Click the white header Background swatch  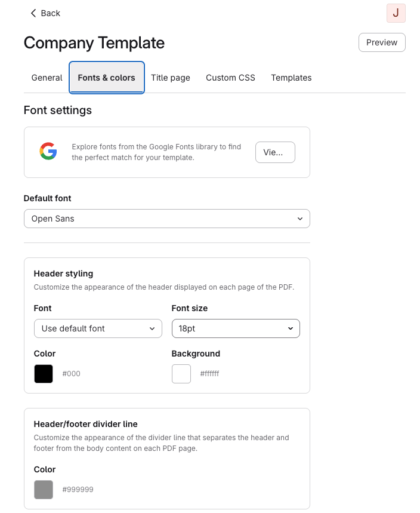pos(181,374)
